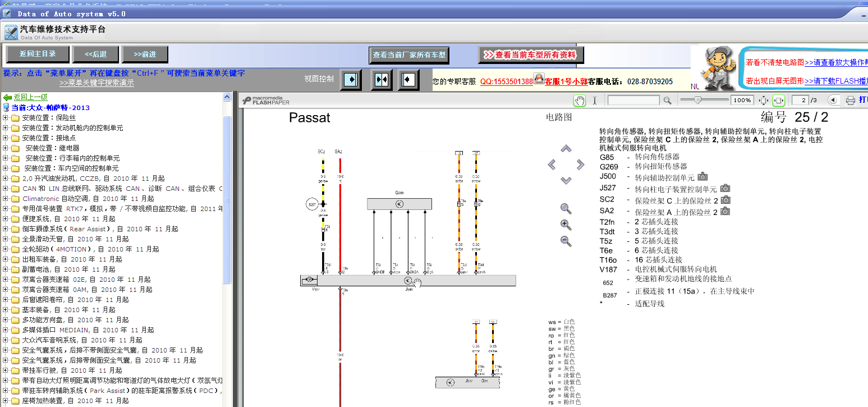Zoom in with the plus magnifier icon
This screenshot has width=868, height=407.
(x=566, y=225)
